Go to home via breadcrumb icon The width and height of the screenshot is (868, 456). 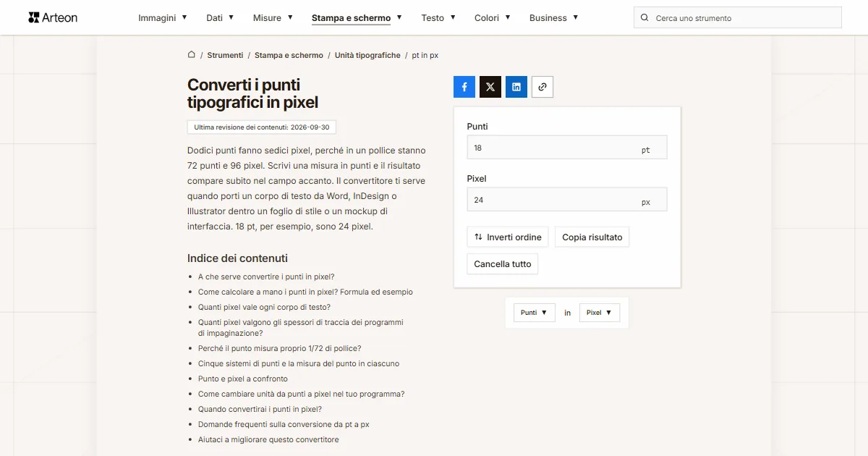192,55
